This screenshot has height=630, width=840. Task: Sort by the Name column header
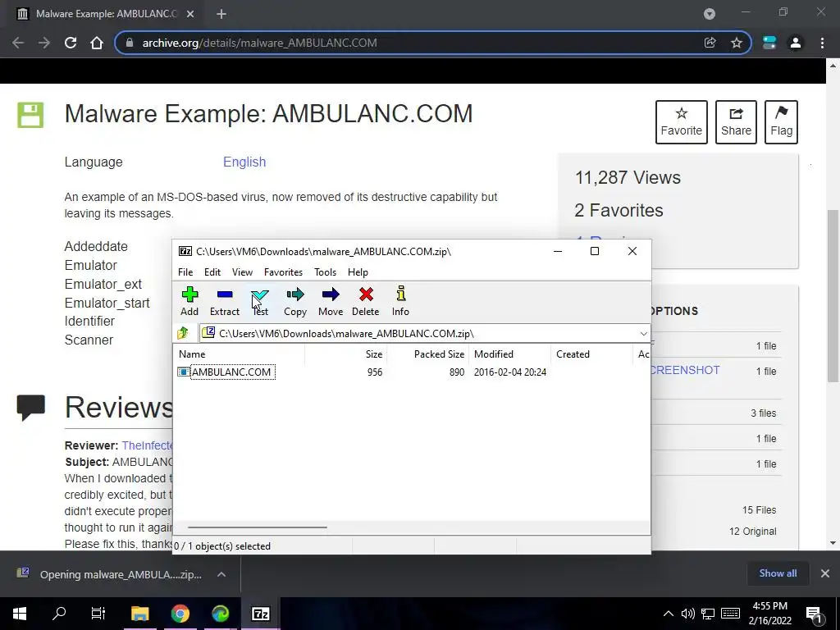coord(240,354)
